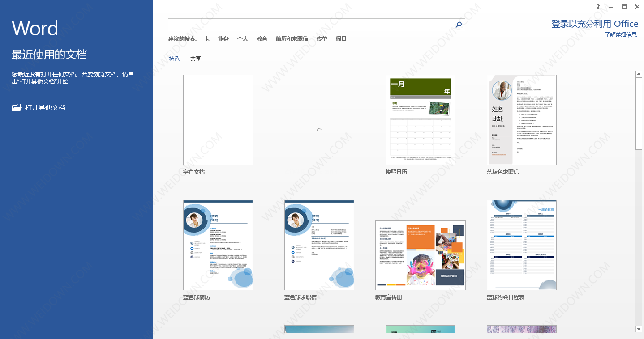Image resolution: width=644 pixels, height=339 pixels.
Task: Search suggested category 简历和求职信
Action: tap(292, 39)
